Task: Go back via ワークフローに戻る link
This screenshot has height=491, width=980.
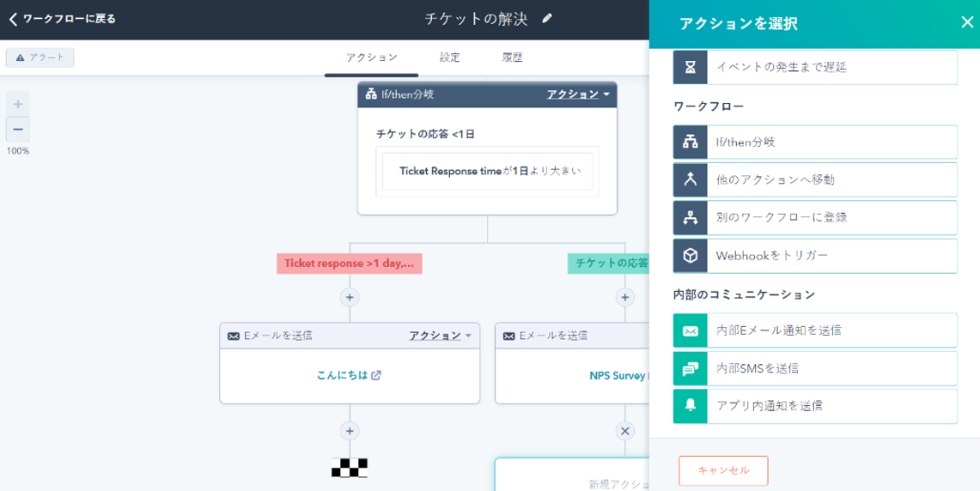Action: (x=62, y=18)
